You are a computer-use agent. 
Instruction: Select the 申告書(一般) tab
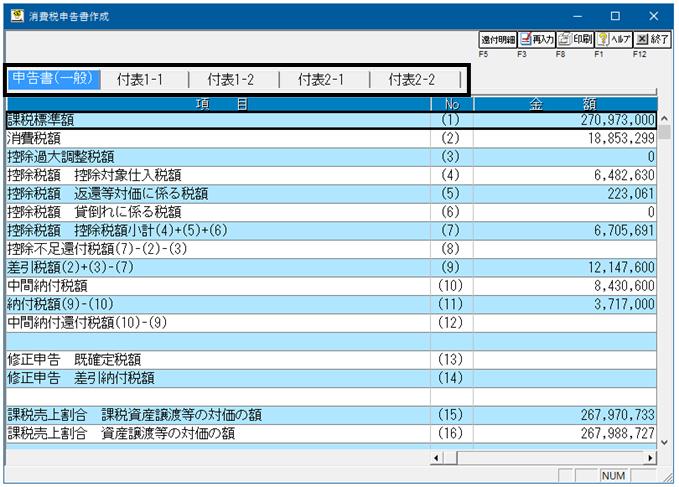[x=53, y=79]
